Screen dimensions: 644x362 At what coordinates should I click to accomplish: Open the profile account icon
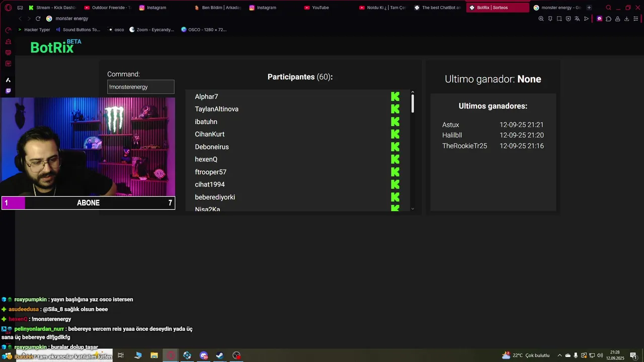click(617, 19)
